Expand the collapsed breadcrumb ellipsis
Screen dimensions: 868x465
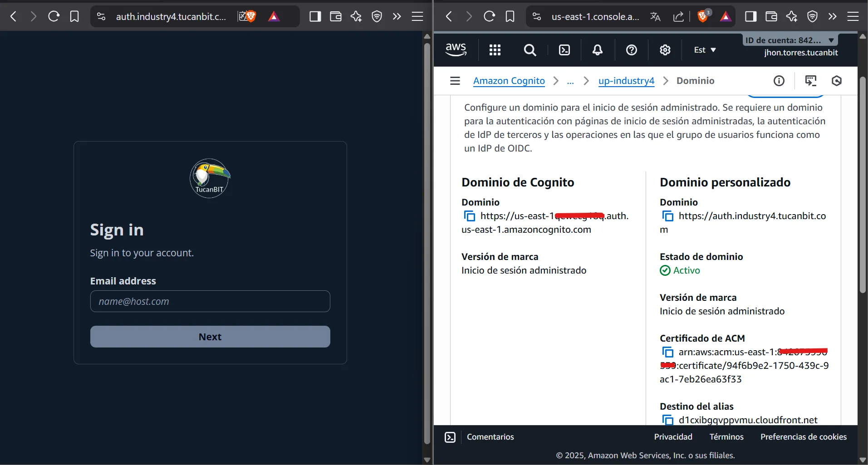570,81
